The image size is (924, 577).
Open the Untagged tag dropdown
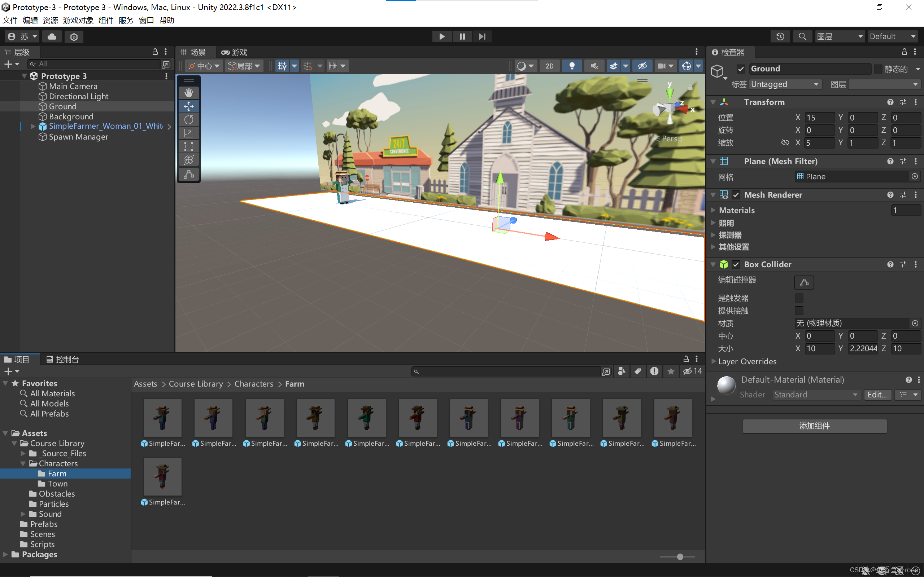784,84
